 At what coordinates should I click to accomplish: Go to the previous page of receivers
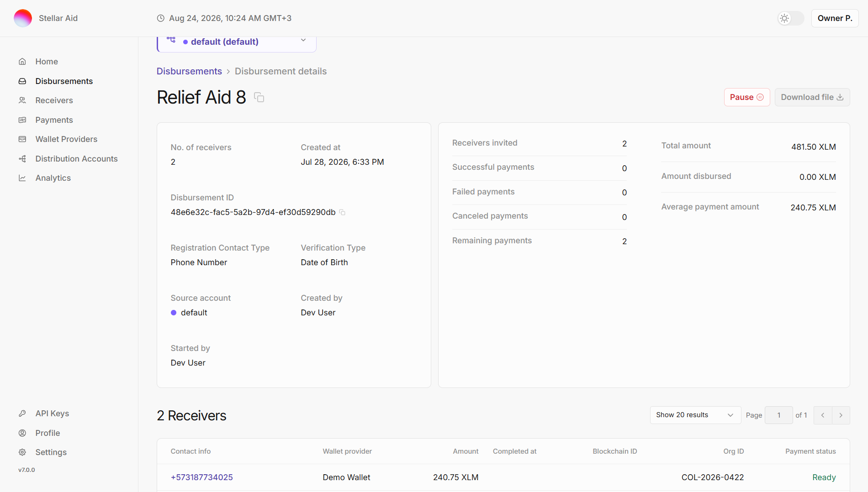823,415
